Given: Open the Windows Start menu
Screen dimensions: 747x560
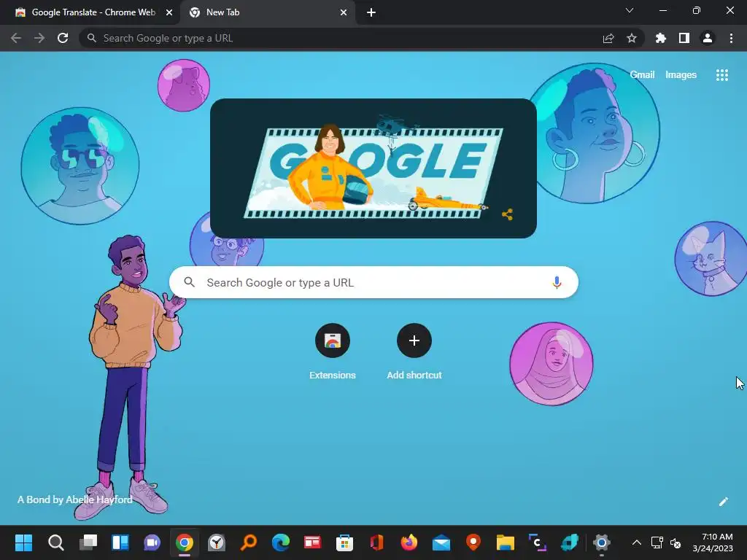Looking at the screenshot, I should click(23, 542).
